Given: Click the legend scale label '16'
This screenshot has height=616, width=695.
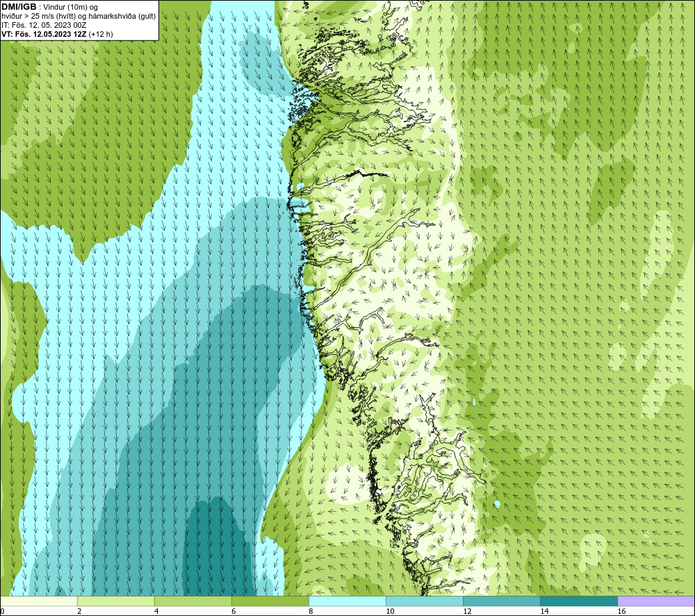Looking at the screenshot, I should coord(621,611).
